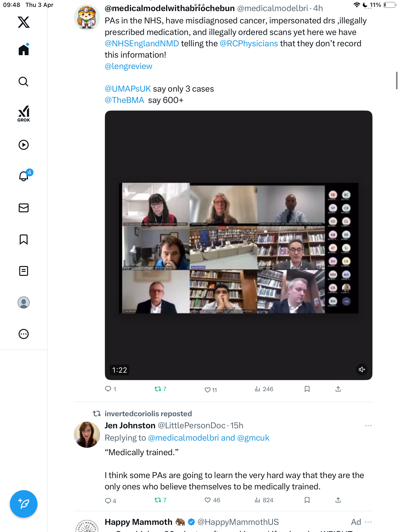Go to the Home feed icon
The image size is (399, 532).
(x=24, y=50)
